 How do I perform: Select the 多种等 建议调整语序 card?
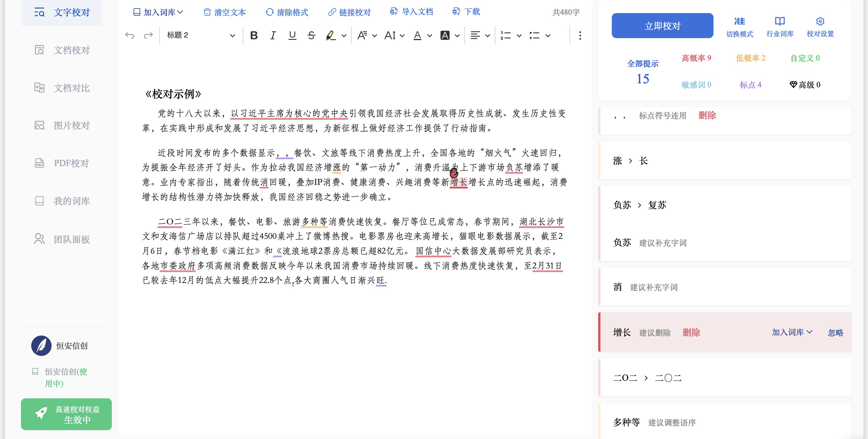click(724, 421)
